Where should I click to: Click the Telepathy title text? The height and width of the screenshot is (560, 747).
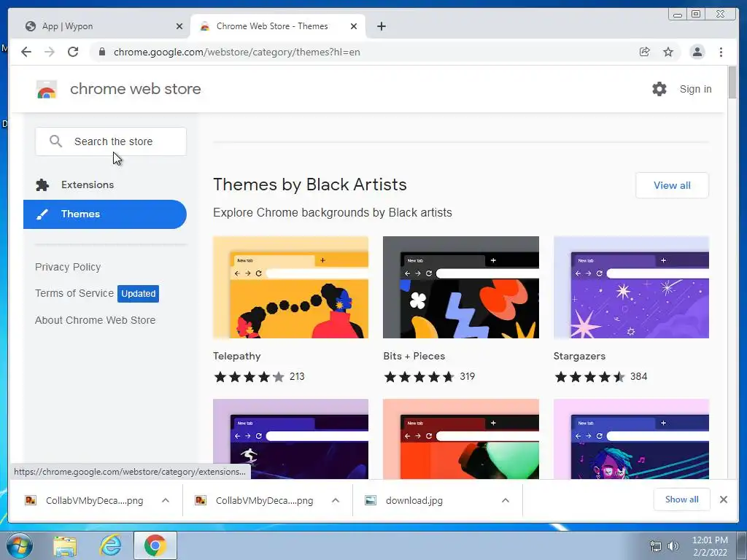[237, 356]
